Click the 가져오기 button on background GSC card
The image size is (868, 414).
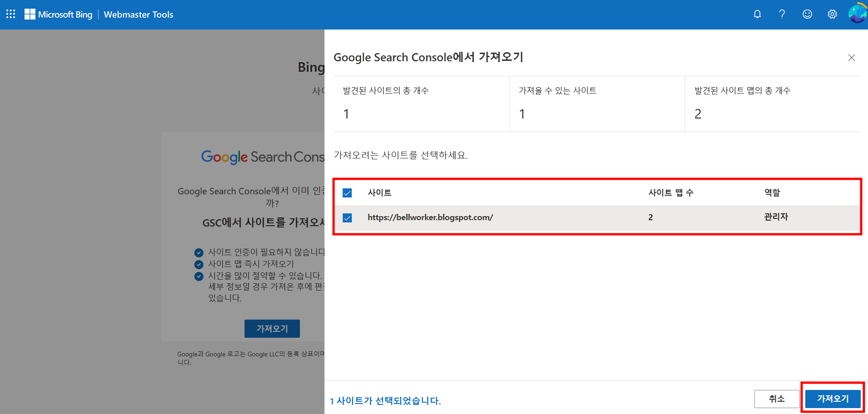click(272, 329)
